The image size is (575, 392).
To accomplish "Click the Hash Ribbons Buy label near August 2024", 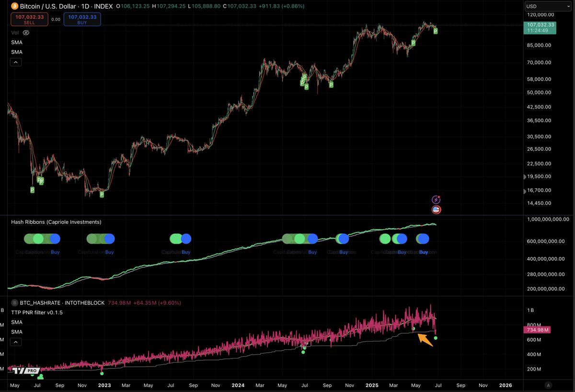I will (x=312, y=252).
